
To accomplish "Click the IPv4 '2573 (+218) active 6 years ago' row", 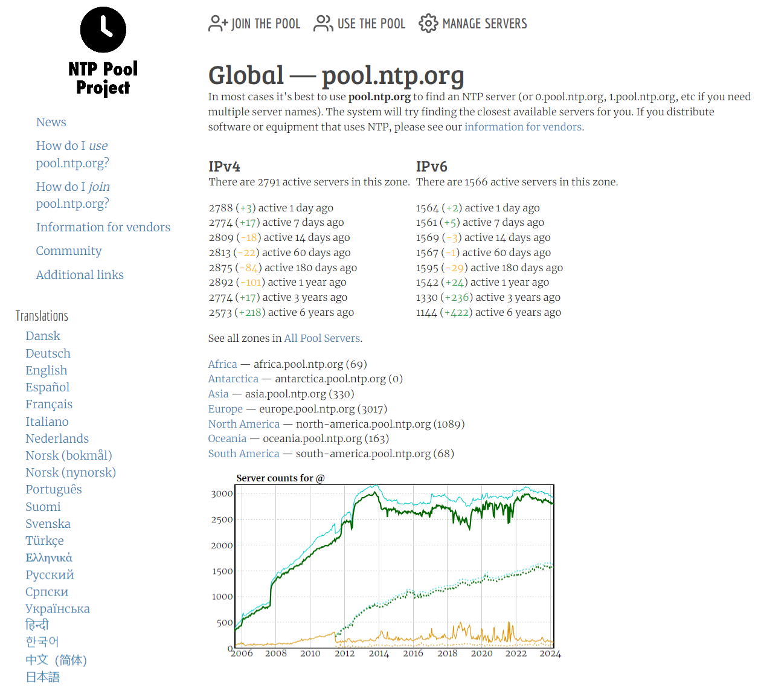I will 281,312.
